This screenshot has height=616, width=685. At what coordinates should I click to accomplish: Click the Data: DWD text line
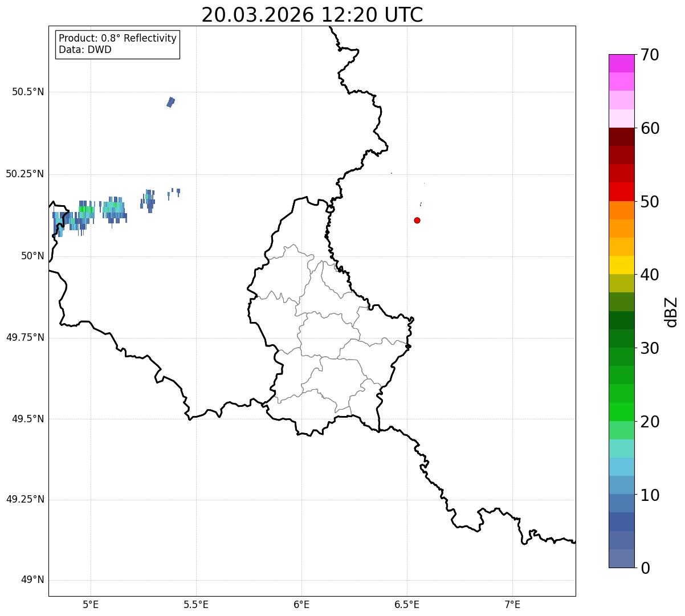(x=85, y=50)
